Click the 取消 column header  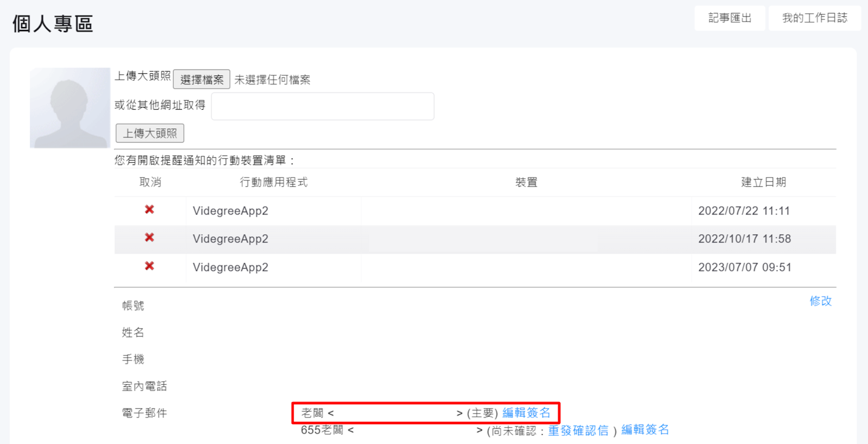point(150,182)
